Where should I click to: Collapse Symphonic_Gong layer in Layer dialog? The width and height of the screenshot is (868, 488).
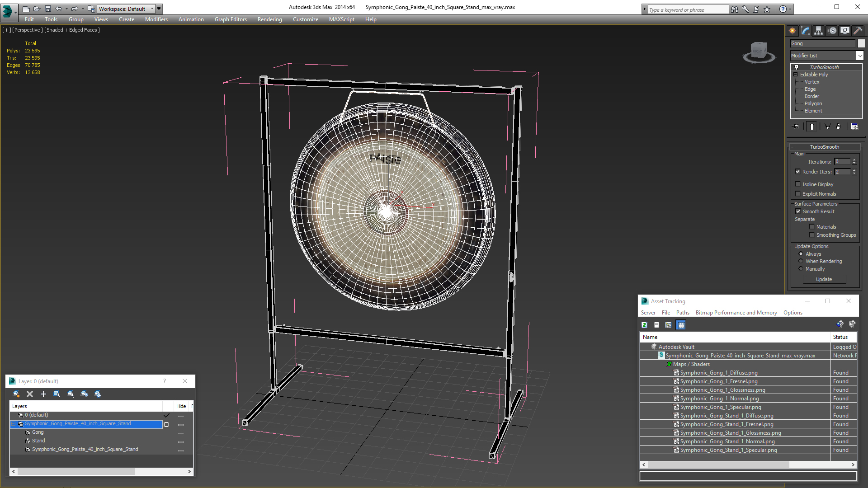(x=14, y=424)
